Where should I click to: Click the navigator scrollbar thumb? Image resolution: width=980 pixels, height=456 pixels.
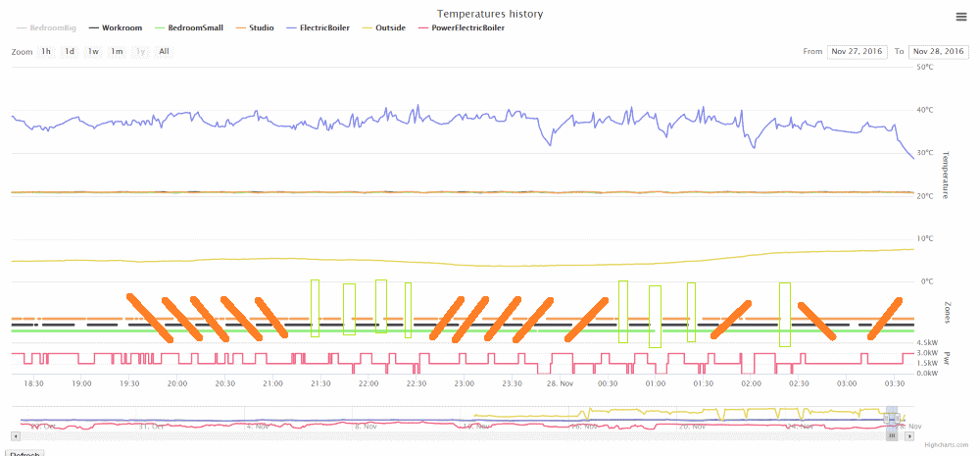(892, 435)
